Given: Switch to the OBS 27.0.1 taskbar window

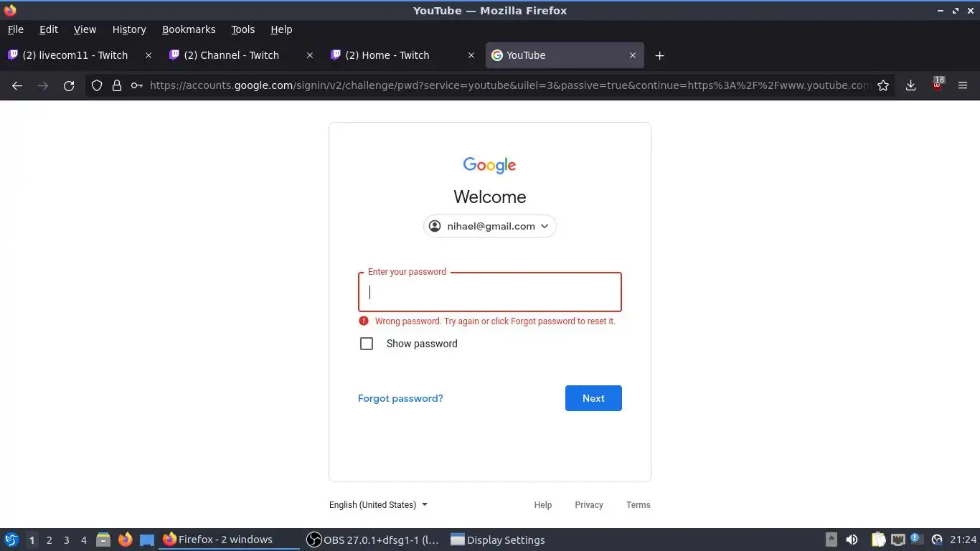Looking at the screenshot, I should (373, 540).
